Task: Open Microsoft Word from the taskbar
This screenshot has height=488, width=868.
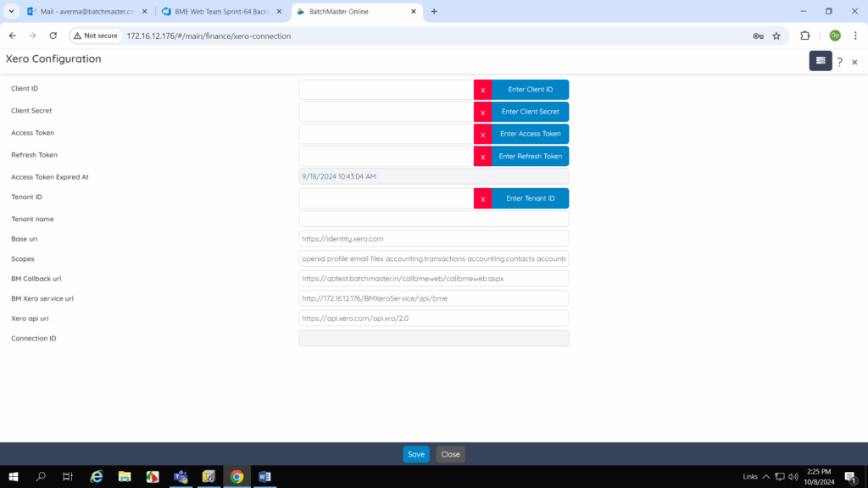Action: 264,477
